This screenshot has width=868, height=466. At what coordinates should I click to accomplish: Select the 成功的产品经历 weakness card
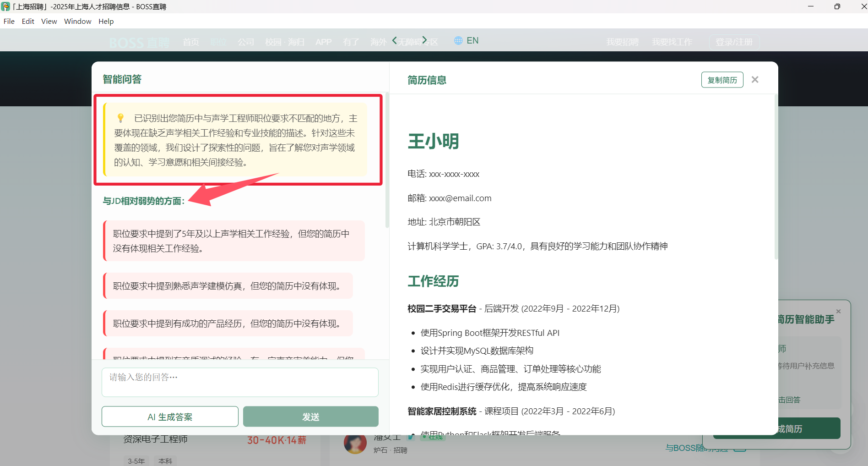coord(228,323)
